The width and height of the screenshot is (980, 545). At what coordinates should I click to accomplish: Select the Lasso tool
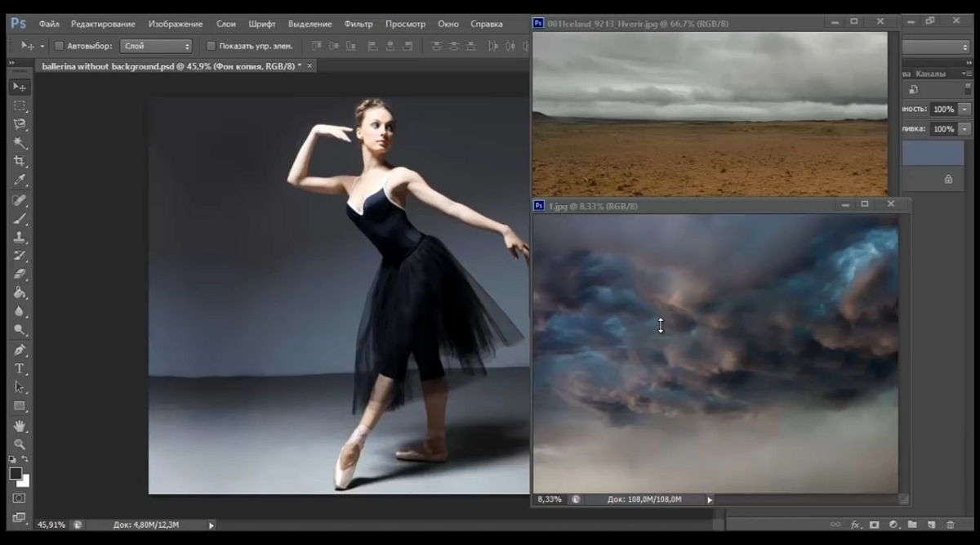(x=20, y=124)
